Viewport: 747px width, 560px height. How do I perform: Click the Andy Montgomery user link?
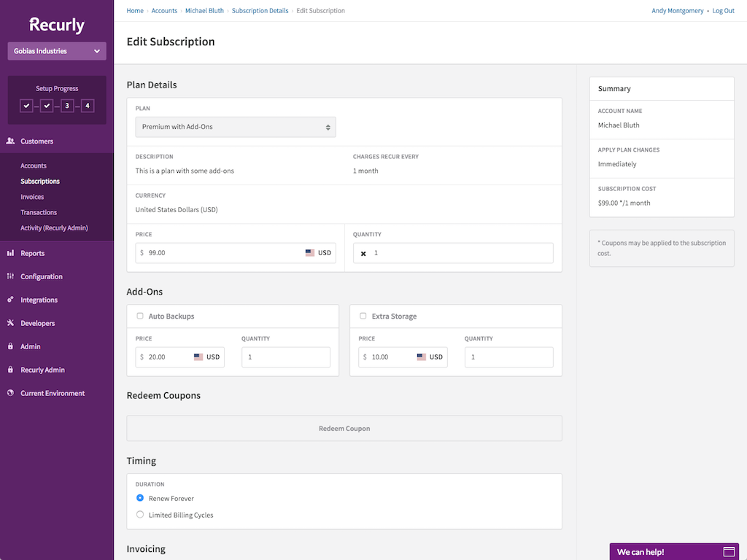point(678,10)
